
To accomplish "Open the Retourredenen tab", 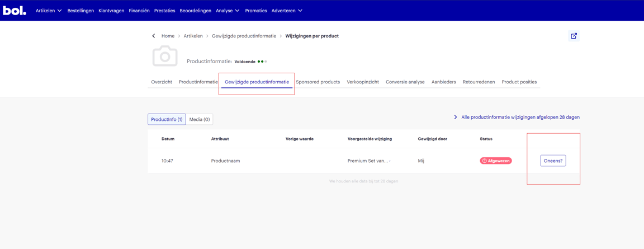I will 479,82.
